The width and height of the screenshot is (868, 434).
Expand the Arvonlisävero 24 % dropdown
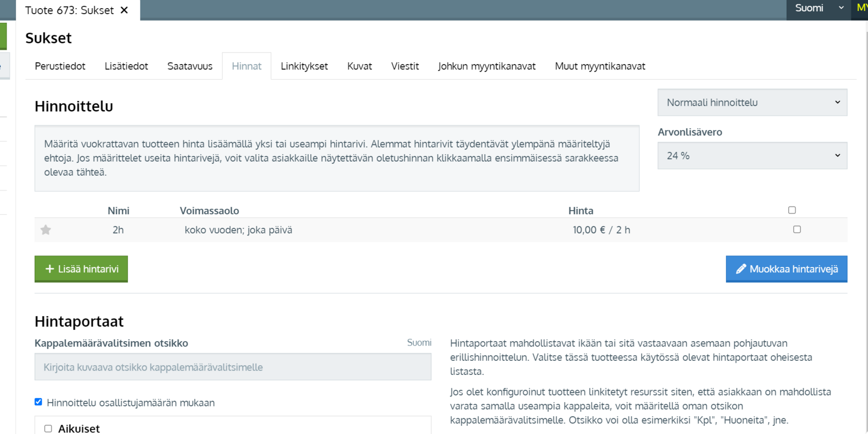(752, 156)
